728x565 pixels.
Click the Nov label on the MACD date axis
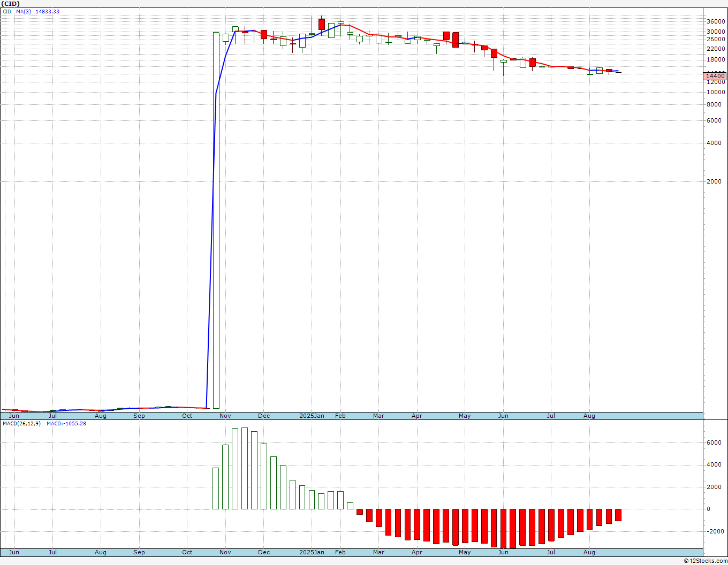(x=225, y=552)
